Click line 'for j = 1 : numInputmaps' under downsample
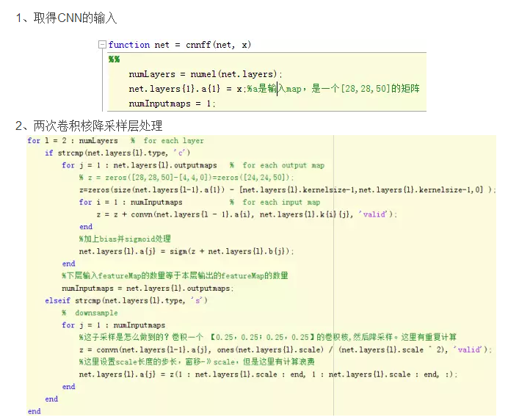 pyautogui.click(x=114, y=325)
